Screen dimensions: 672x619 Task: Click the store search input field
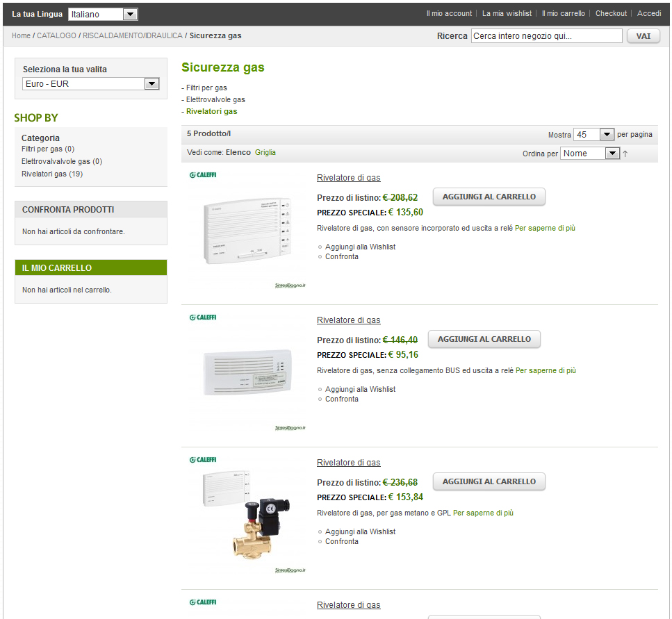pos(546,36)
